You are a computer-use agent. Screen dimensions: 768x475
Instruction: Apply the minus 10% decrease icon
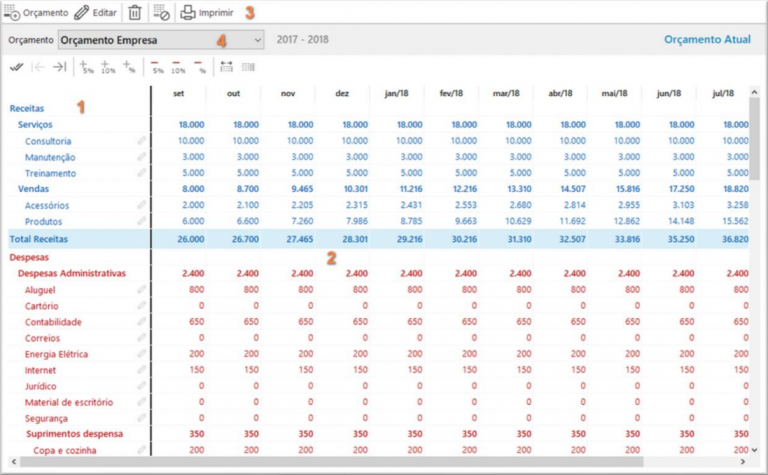click(x=177, y=67)
